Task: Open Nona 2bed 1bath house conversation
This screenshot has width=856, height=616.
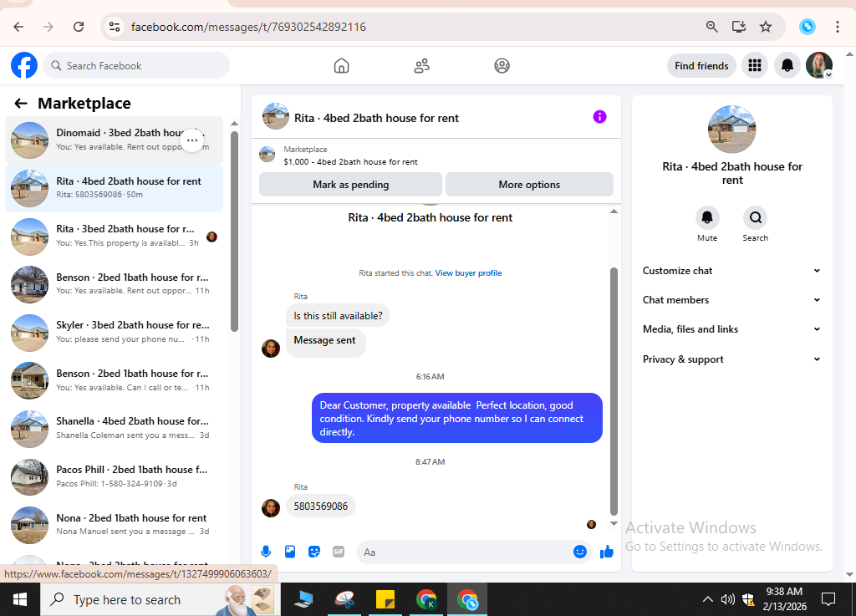Action: (114, 524)
